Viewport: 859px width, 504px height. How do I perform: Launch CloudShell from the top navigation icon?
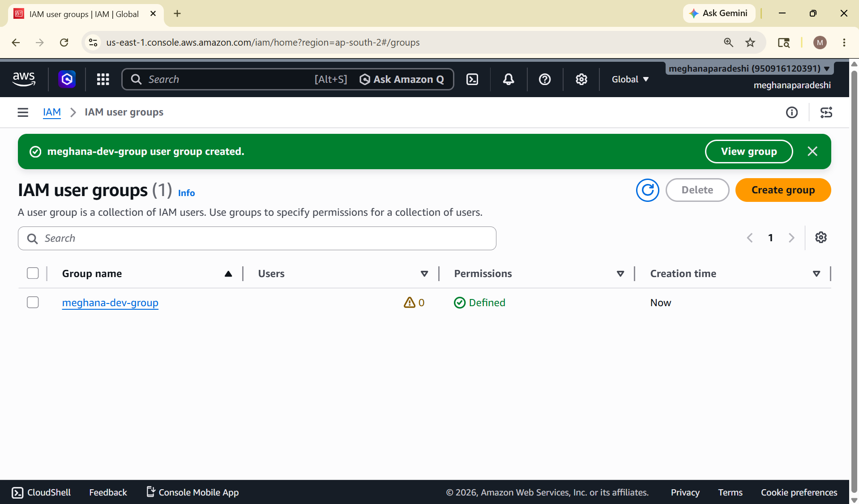[x=472, y=79]
